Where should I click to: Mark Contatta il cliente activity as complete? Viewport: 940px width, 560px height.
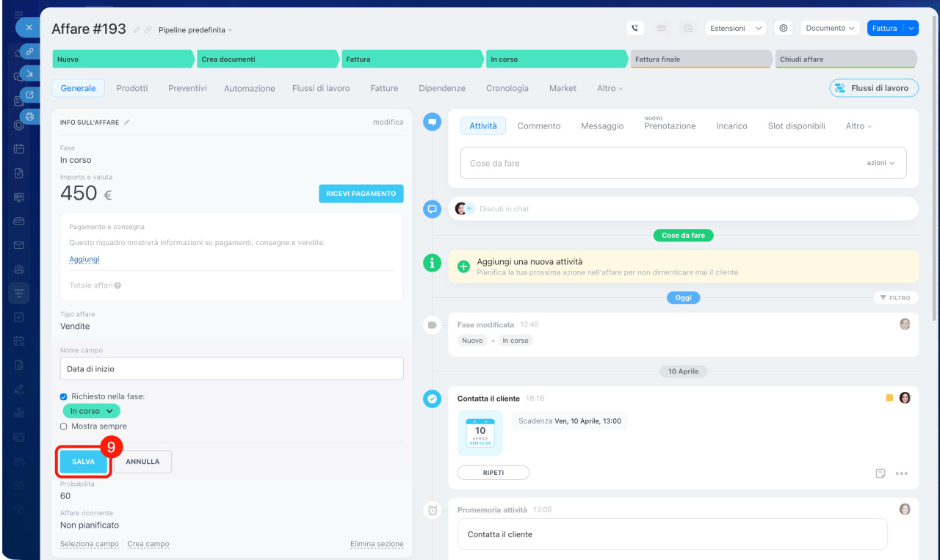pos(433,399)
